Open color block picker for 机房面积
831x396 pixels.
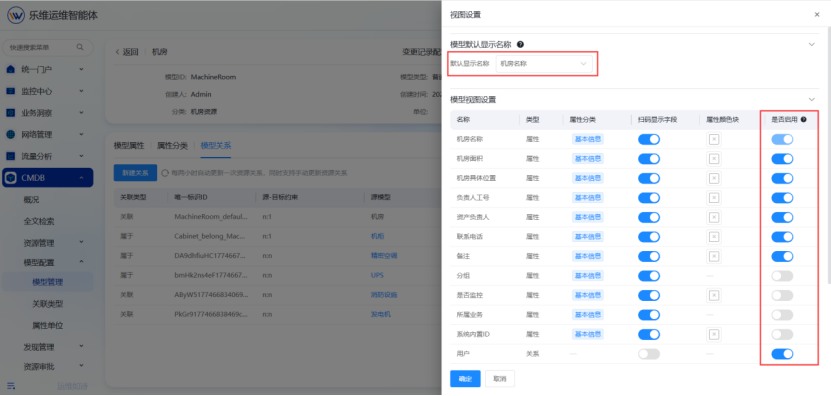[714, 159]
